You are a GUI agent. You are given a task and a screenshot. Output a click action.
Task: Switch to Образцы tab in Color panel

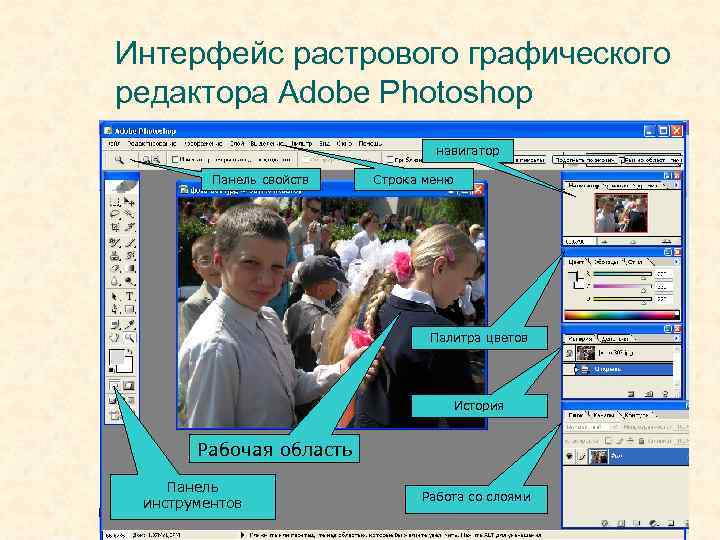pos(606,261)
